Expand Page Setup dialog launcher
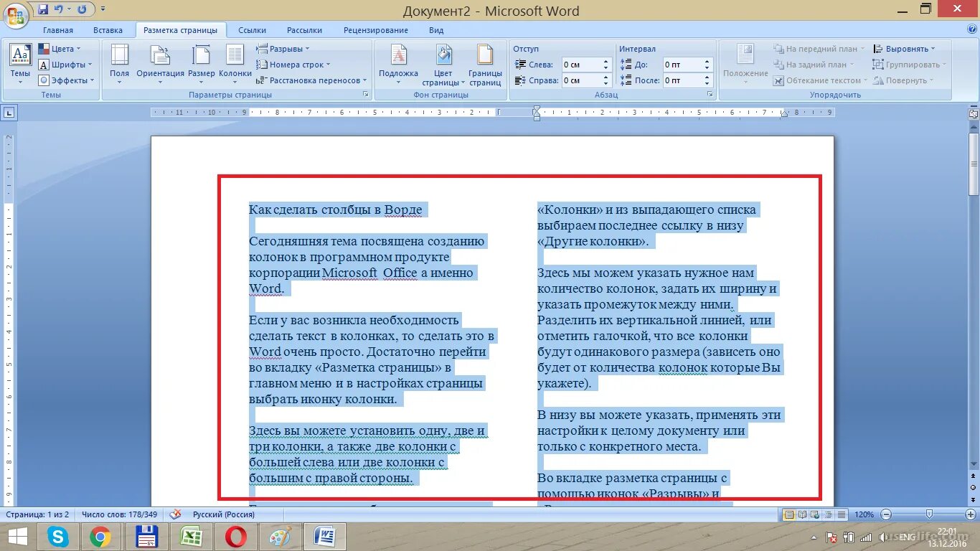Image resolution: width=980 pixels, height=551 pixels. [365, 95]
